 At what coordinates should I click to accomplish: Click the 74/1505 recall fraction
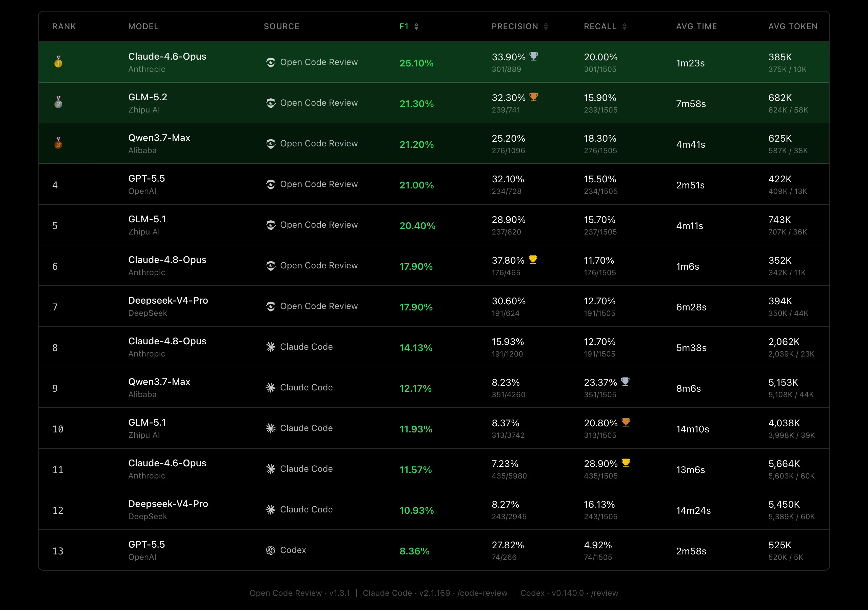click(598, 557)
